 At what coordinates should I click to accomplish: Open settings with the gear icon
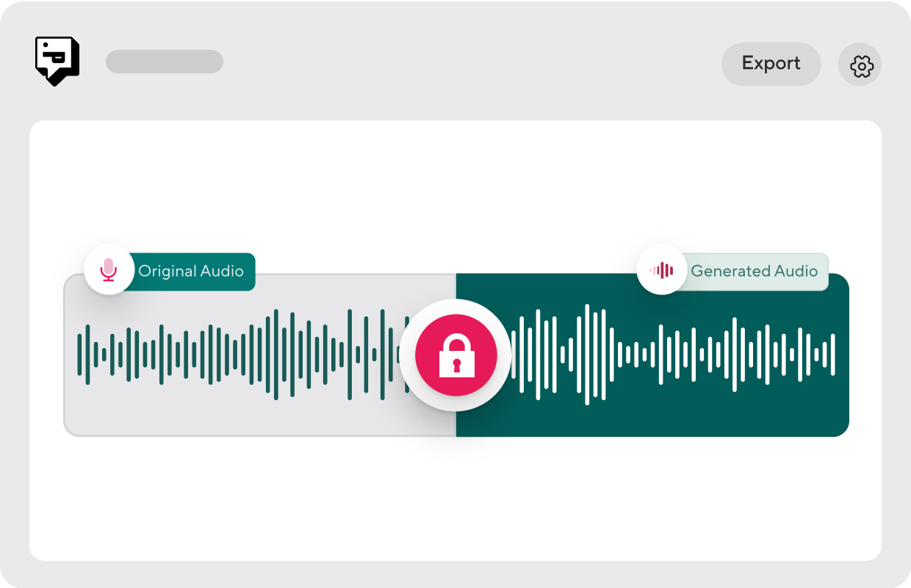point(860,65)
